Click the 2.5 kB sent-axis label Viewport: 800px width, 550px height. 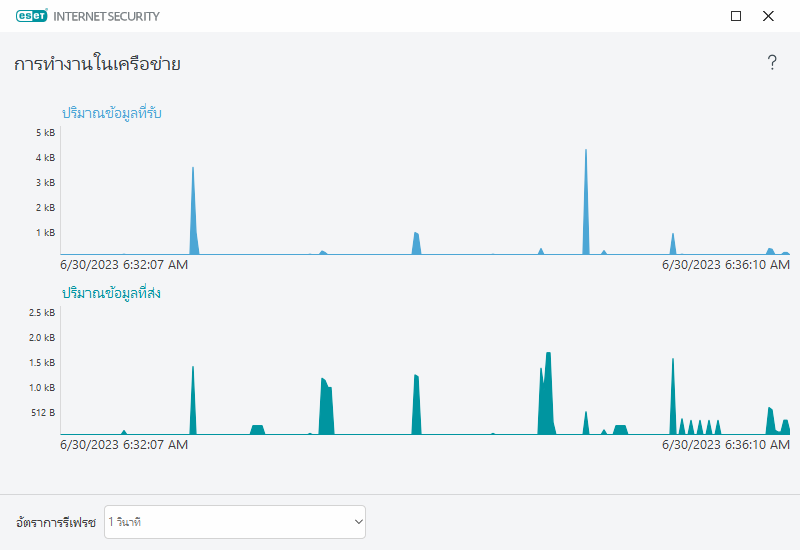[42, 313]
